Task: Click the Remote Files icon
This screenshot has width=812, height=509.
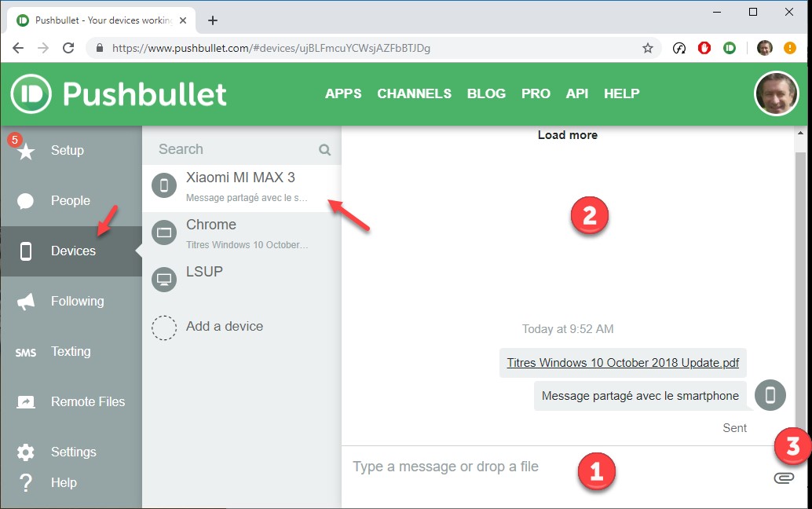Action: [x=25, y=402]
